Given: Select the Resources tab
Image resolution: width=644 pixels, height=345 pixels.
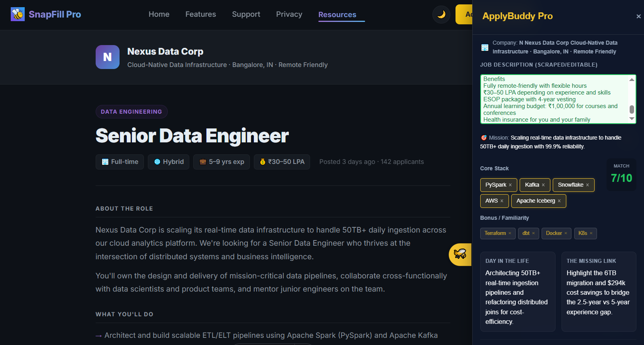Looking at the screenshot, I should [x=337, y=15].
